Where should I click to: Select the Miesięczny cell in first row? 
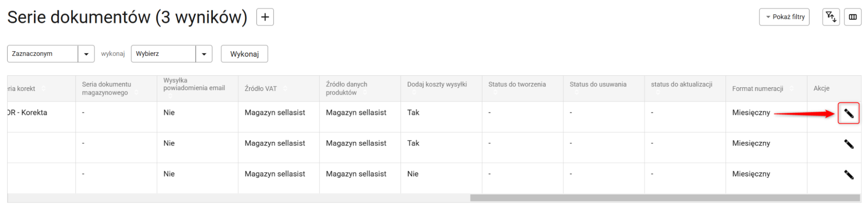tap(751, 113)
